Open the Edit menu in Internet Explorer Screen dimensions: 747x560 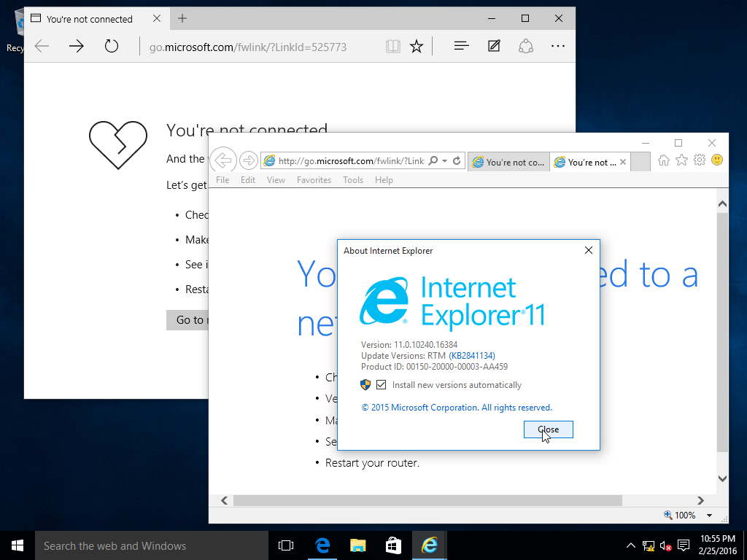pyautogui.click(x=248, y=180)
